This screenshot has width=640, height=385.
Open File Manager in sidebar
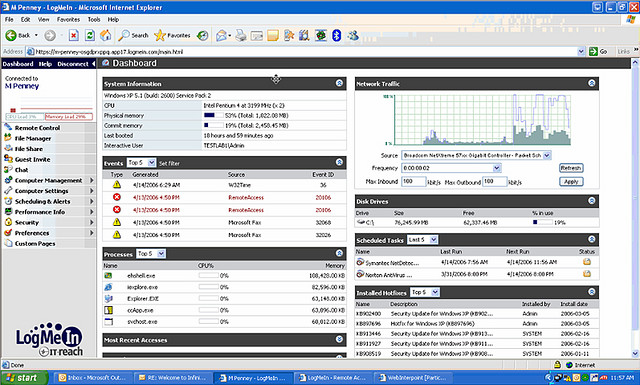coord(33,138)
